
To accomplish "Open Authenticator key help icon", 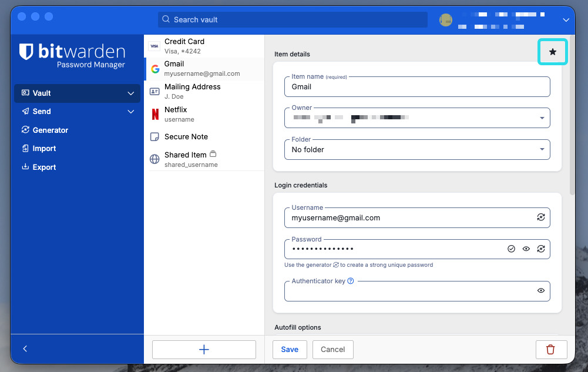I will click(351, 281).
